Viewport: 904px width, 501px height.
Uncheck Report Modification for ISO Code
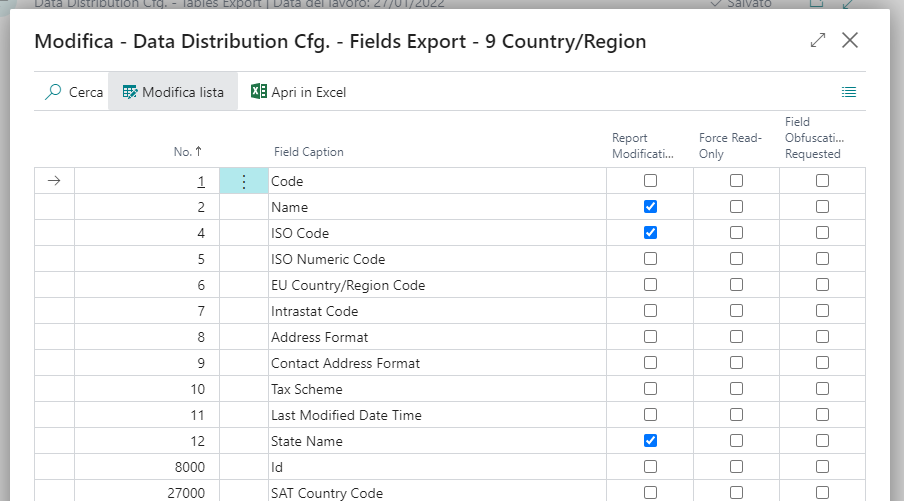tap(650, 233)
